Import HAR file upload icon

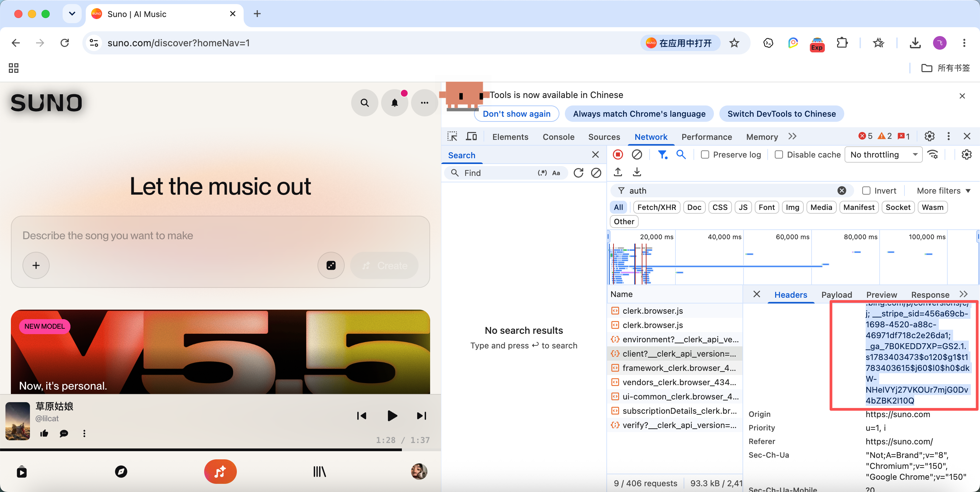(x=618, y=173)
